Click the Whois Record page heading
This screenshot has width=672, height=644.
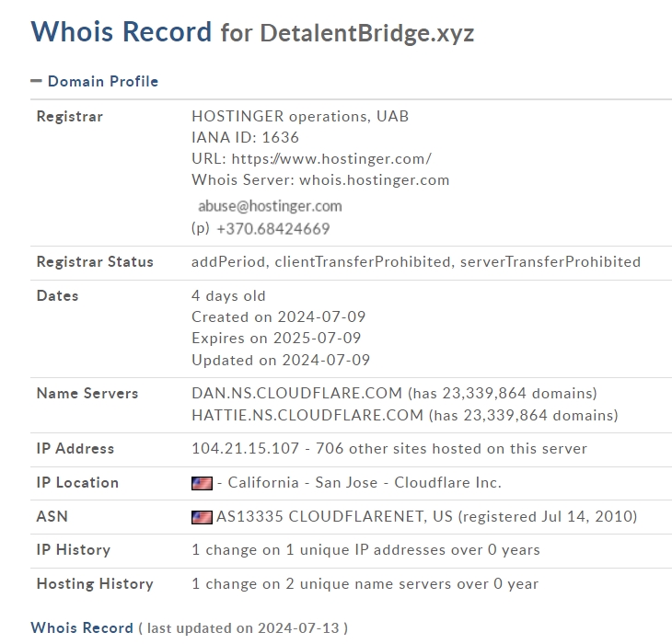(122, 31)
